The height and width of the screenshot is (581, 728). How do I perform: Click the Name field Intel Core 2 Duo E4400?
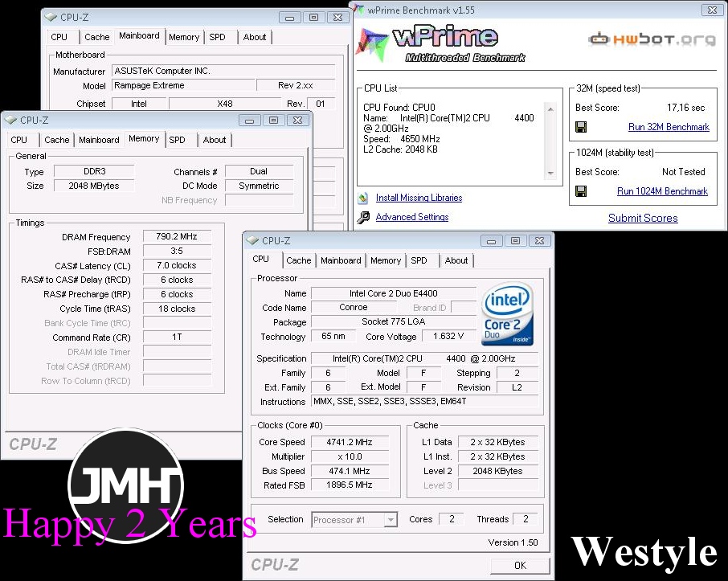[x=393, y=293]
